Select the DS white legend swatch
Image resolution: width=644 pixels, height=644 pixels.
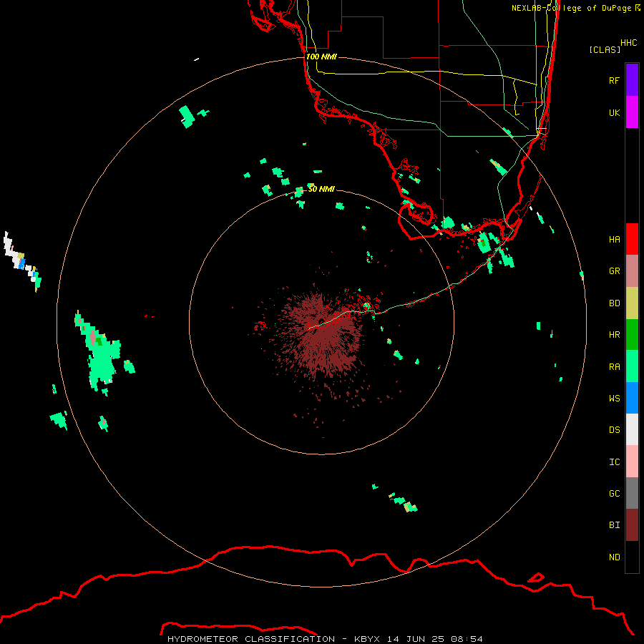pos(632,429)
